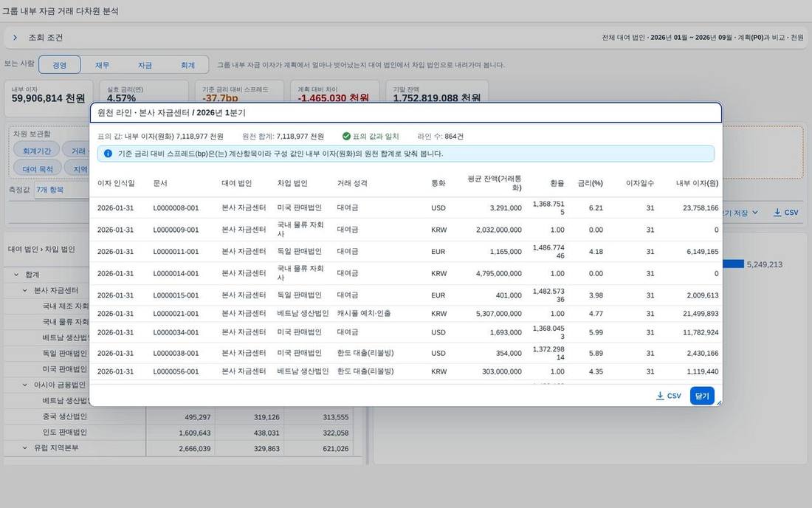This screenshot has width=812, height=508.
Task: Click document number L0000056-001
Action: coord(176,371)
